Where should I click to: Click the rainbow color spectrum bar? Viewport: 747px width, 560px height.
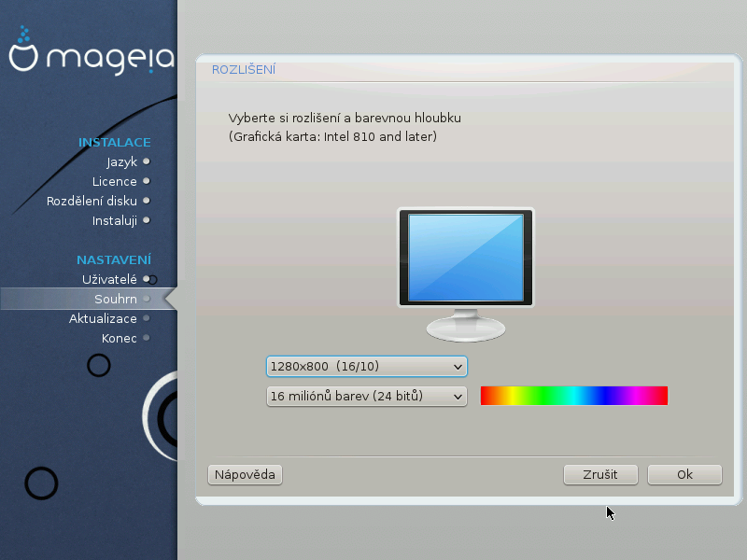coord(574,396)
